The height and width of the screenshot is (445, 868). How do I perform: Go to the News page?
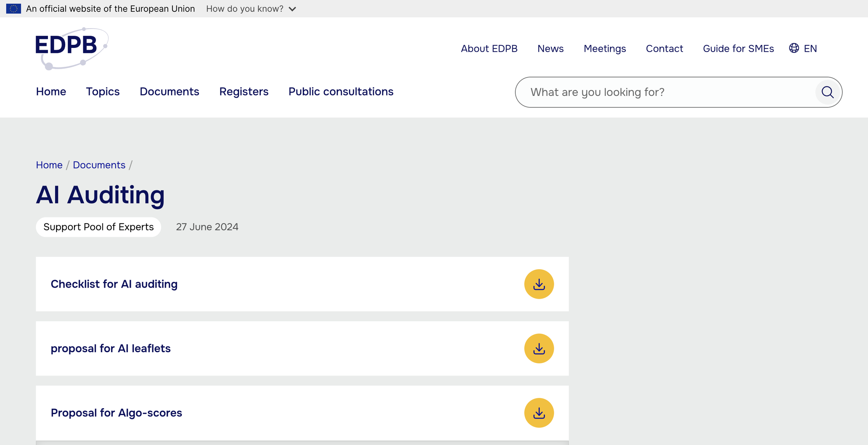(550, 49)
